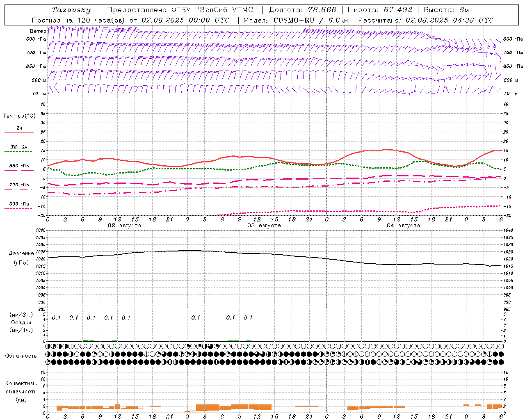
Task: Click the "03 августа" date label
Action: point(264,226)
